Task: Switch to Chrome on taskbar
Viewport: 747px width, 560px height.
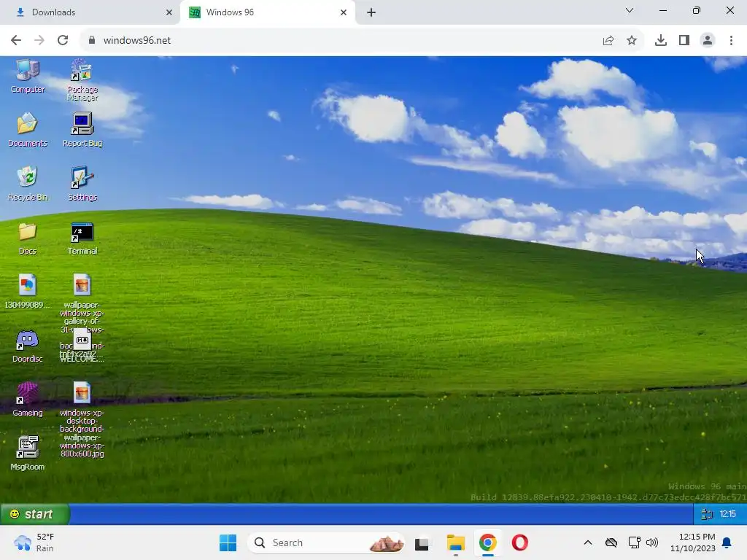Action: point(488,542)
